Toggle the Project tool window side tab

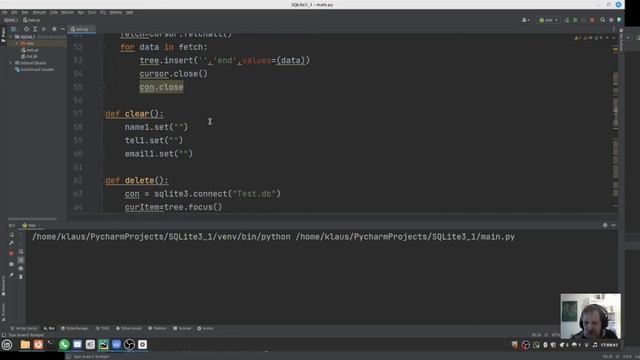3,34
